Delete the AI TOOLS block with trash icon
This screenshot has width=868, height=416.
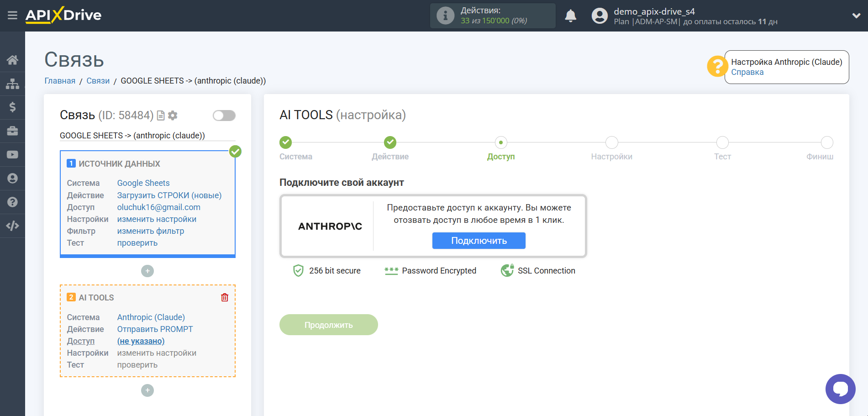coord(225,298)
